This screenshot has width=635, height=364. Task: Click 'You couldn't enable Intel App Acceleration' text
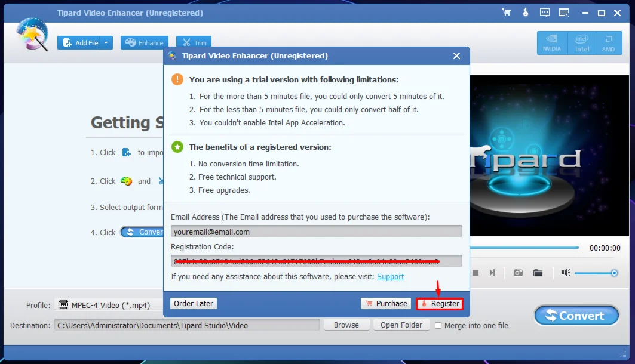click(271, 122)
